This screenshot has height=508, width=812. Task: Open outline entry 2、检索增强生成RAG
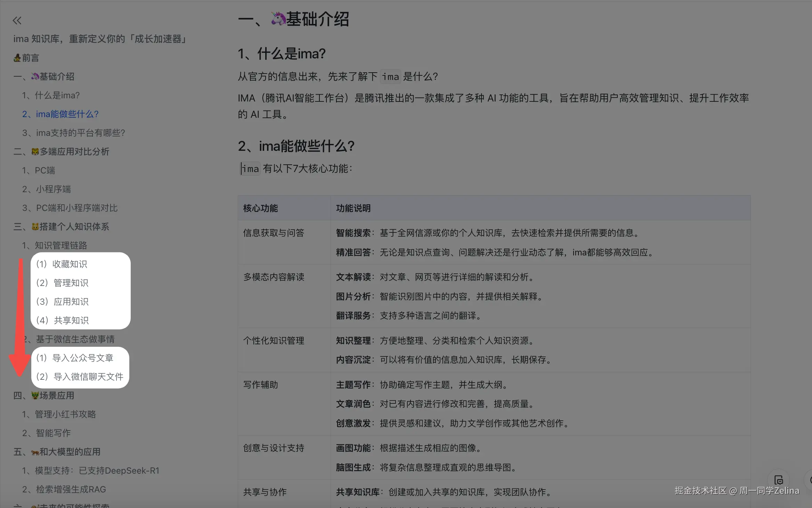pos(64,489)
